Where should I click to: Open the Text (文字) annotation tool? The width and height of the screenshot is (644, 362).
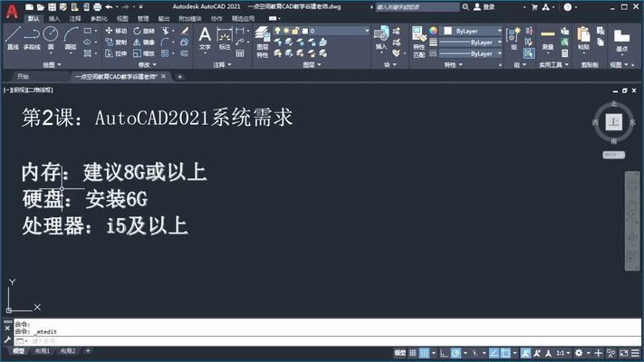click(x=205, y=38)
